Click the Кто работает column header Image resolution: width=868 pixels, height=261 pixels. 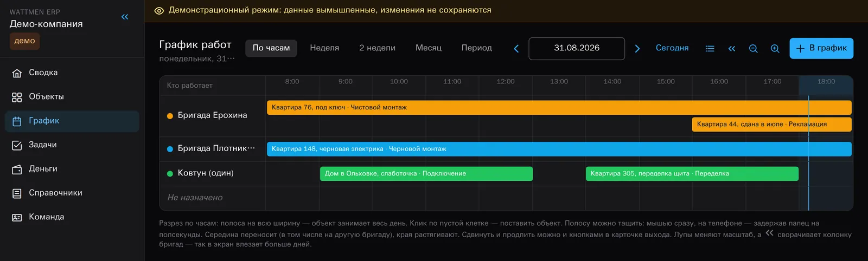190,86
